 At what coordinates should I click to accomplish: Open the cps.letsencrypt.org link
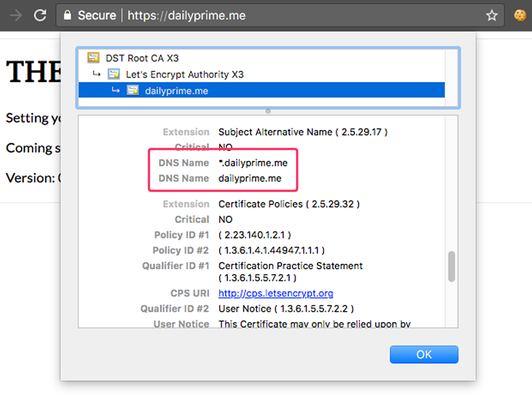(x=276, y=293)
